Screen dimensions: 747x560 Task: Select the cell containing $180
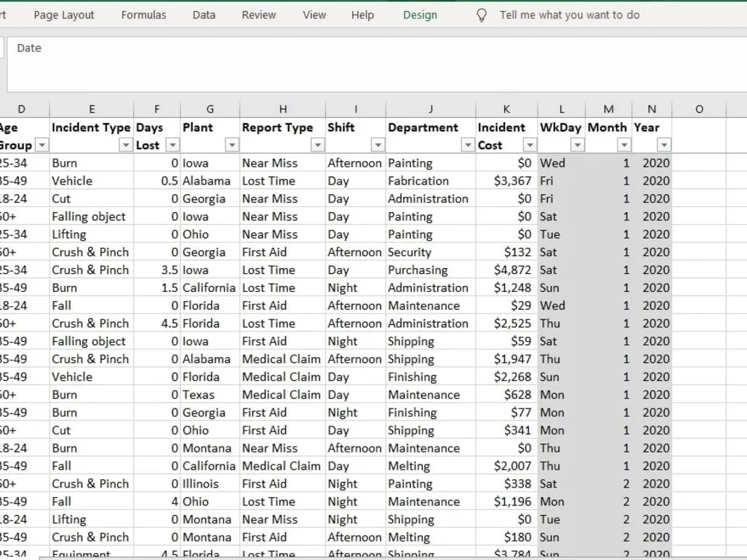tap(506, 537)
